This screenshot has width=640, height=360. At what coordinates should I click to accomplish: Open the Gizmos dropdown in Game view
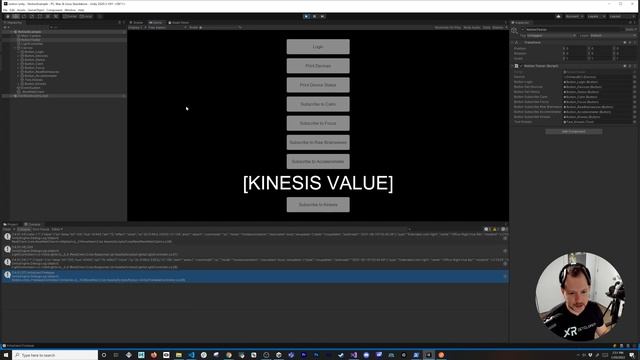point(499,27)
